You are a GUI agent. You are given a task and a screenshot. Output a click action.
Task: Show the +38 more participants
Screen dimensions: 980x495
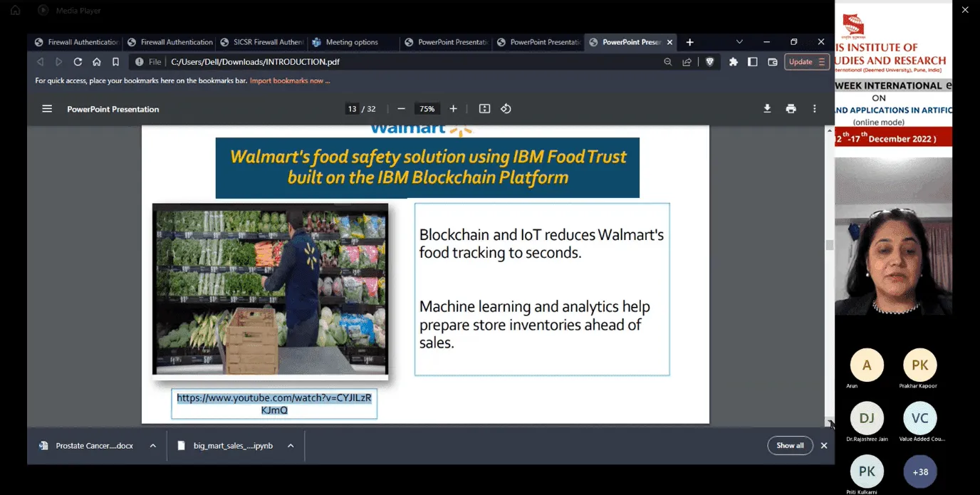(x=919, y=471)
